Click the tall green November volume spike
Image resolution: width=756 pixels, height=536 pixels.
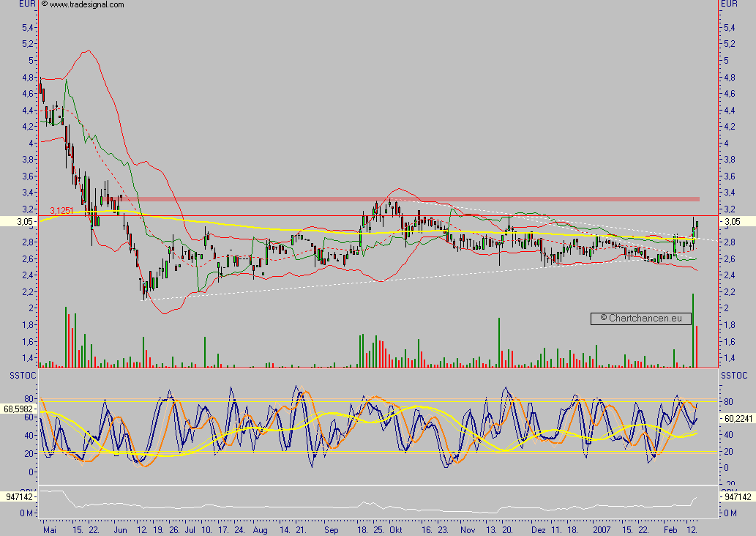(499, 343)
